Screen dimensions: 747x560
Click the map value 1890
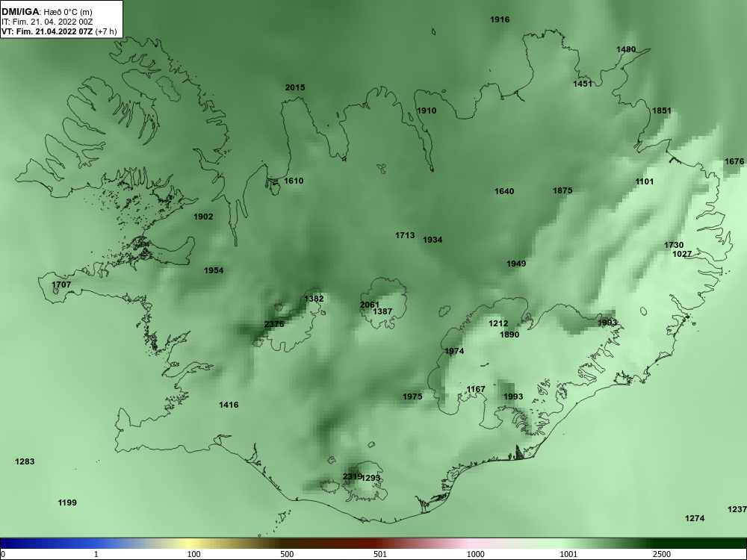(x=509, y=335)
